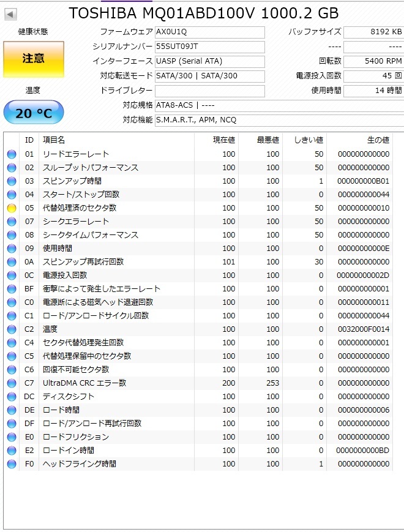Click the firmware field AX0U1Q
404x532 pixels.
[209, 32]
